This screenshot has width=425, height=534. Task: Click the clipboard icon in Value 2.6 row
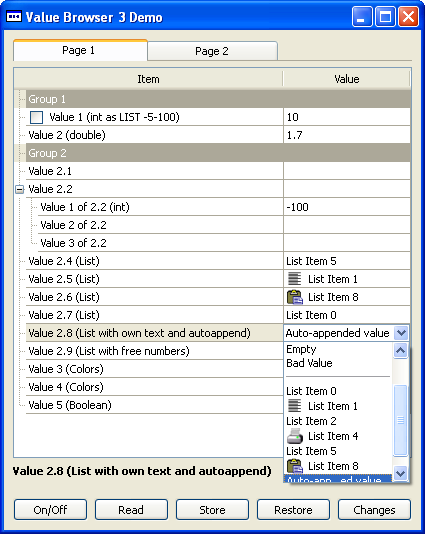tap(295, 297)
